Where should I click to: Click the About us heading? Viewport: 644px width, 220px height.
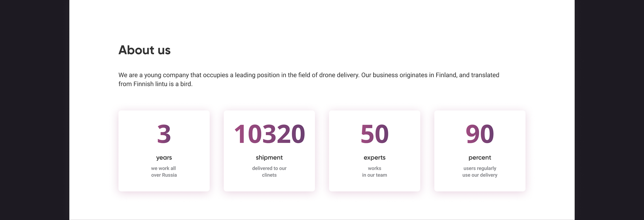pyautogui.click(x=144, y=50)
